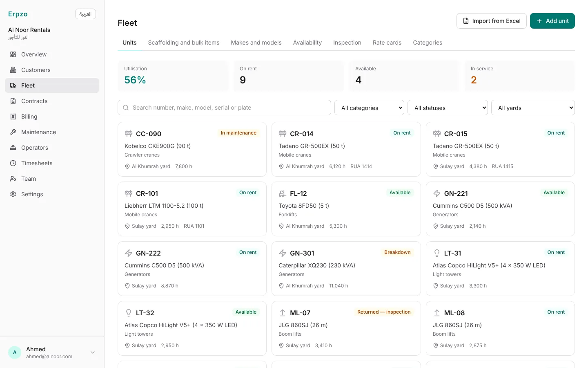Click the lift arrow icon on ML-07 card

tap(283, 313)
